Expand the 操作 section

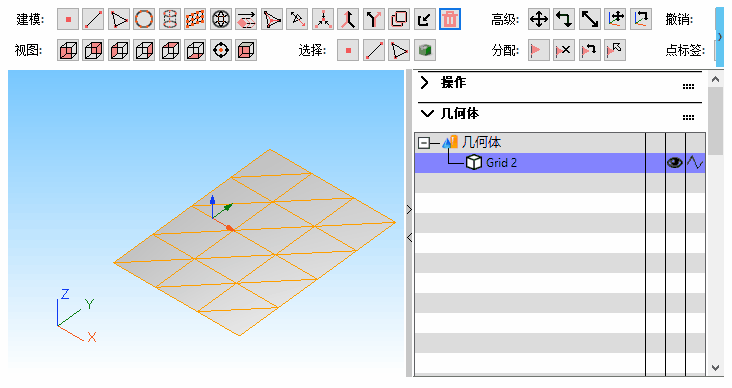(x=424, y=83)
